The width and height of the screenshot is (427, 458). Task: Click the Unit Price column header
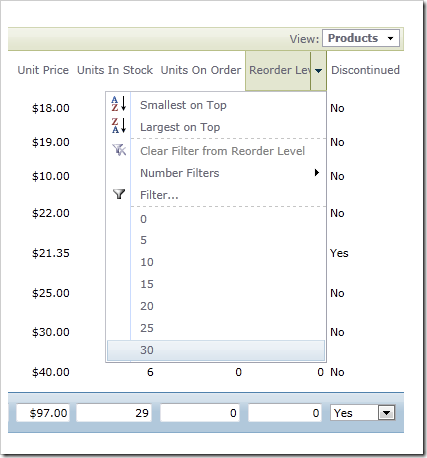[43, 70]
